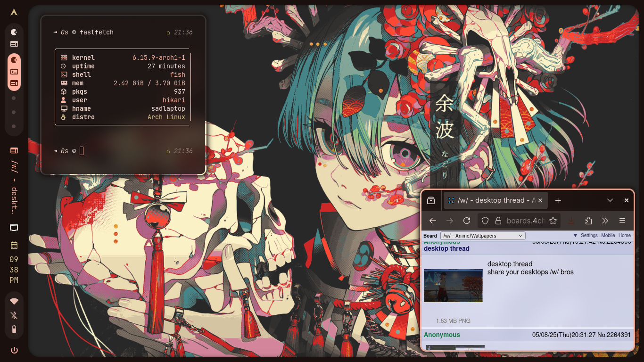Screen dimensions: 644x362
Task: Click distro value 'Arch Linux'
Action: point(166,117)
